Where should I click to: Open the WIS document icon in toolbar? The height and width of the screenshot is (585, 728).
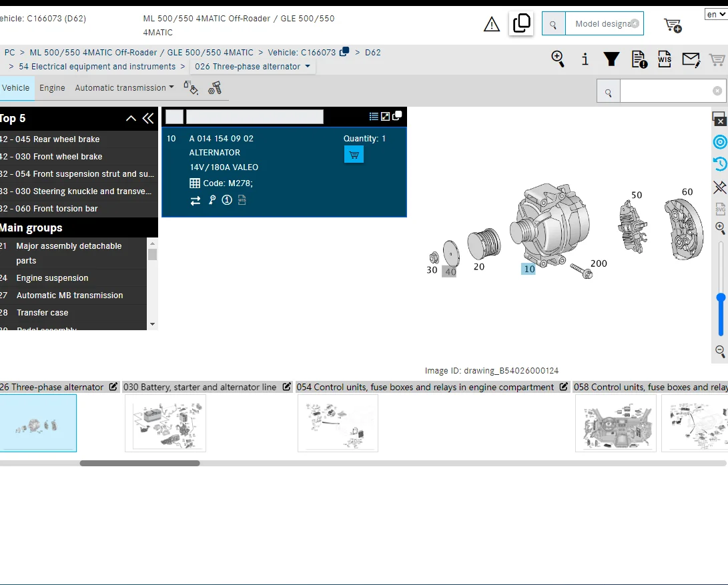tap(665, 59)
